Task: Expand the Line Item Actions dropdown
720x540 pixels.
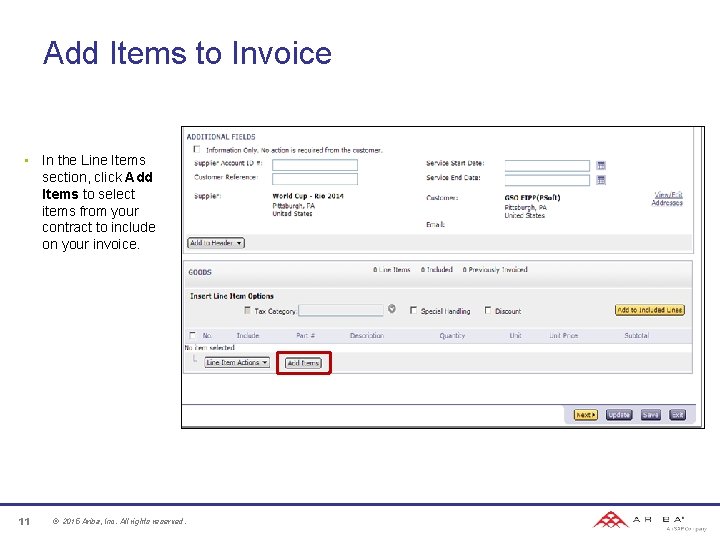Action: tap(237, 362)
